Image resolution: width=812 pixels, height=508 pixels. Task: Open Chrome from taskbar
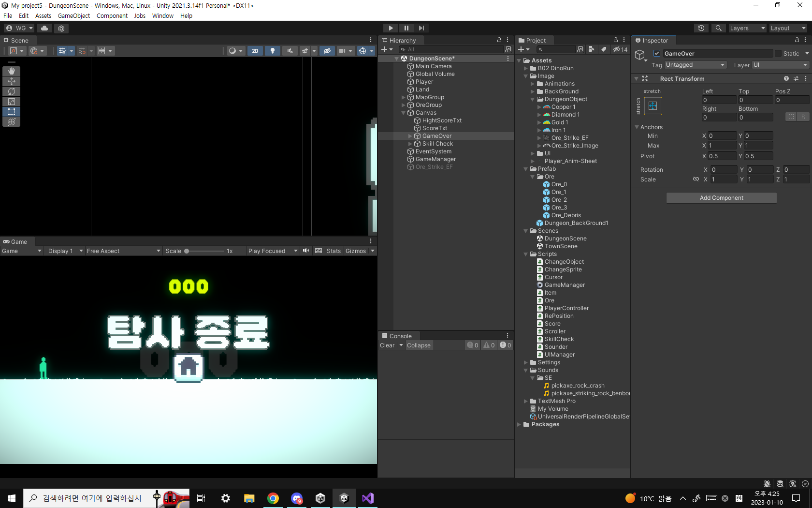(x=273, y=498)
